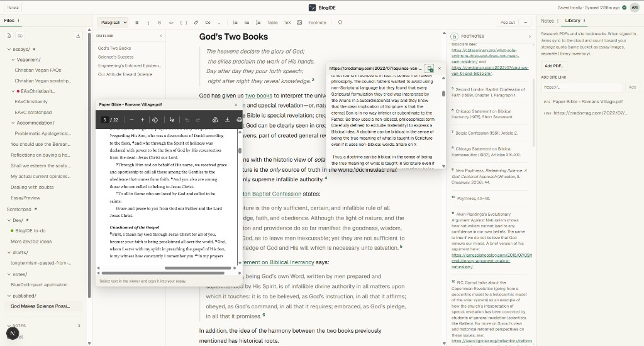Open the AM user avatar menu

pyautogui.click(x=635, y=8)
